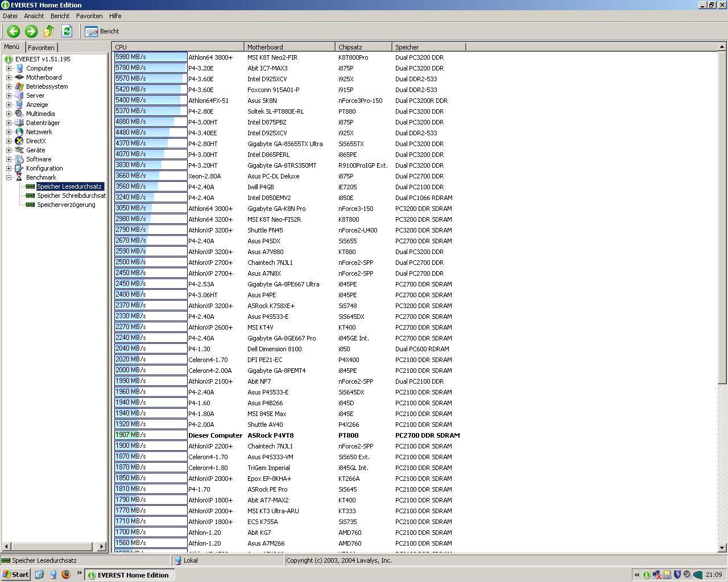Image resolution: width=728 pixels, height=582 pixels.
Task: Switch to the Menü tab
Action: point(12,47)
